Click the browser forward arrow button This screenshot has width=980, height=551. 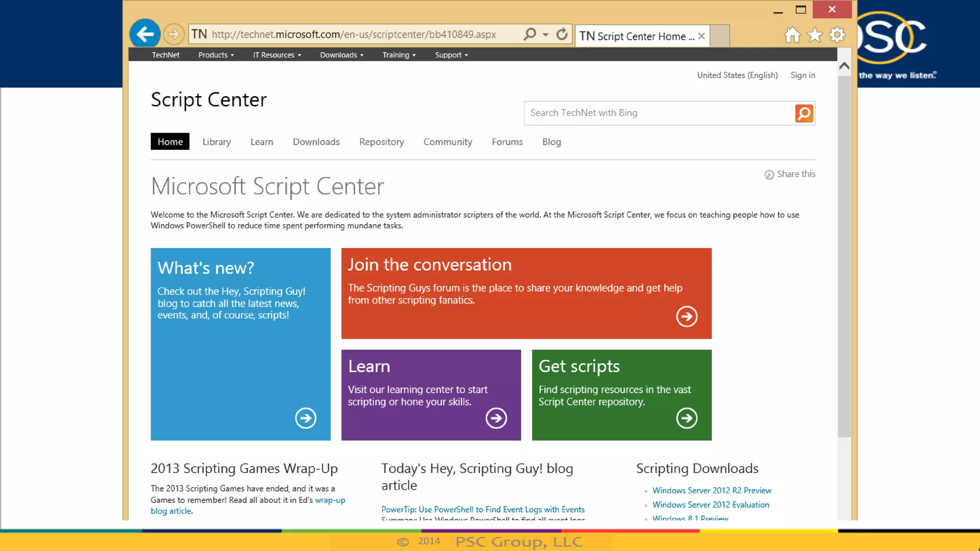(x=174, y=34)
